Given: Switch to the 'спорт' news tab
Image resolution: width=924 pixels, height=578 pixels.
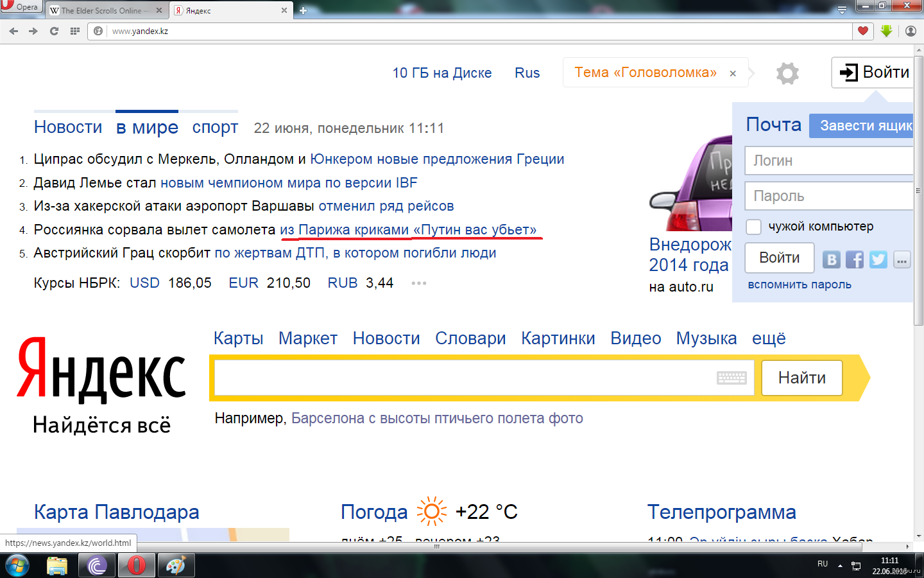Looking at the screenshot, I should pos(215,128).
